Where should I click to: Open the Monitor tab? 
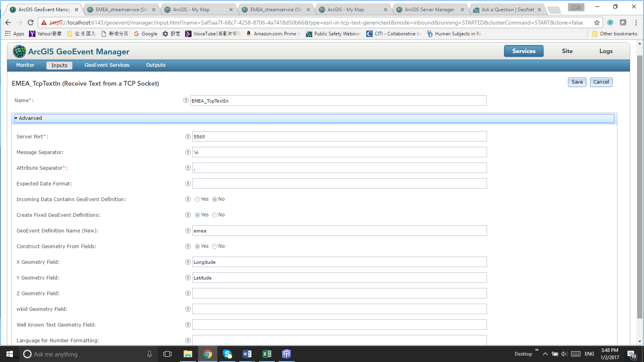(25, 65)
